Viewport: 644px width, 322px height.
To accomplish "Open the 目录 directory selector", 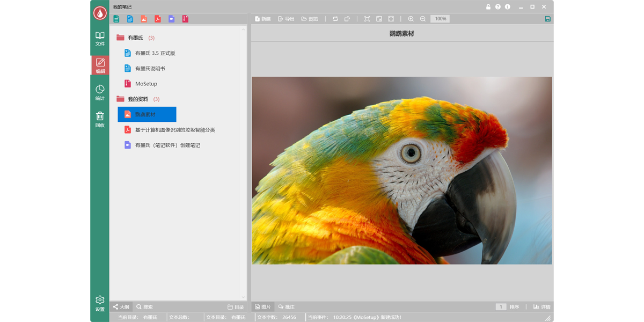I will (236, 307).
